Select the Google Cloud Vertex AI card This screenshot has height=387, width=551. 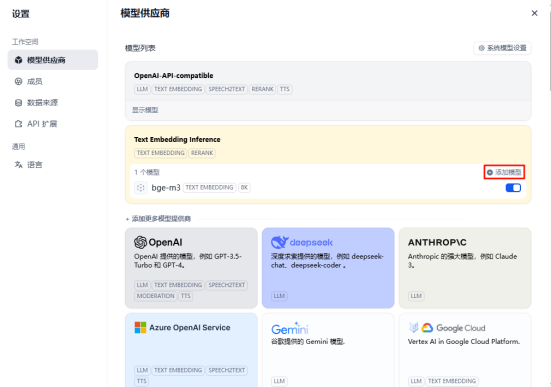[465, 350]
